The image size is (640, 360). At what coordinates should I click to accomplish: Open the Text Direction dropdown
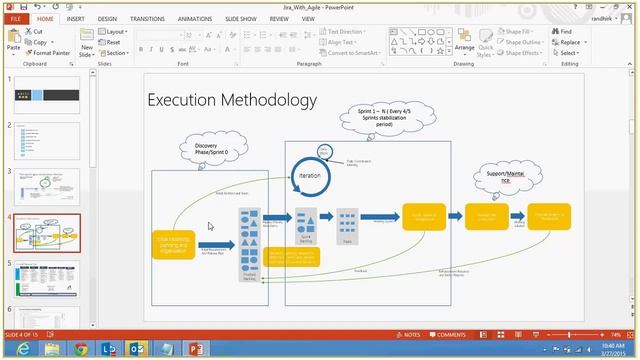coord(342,31)
